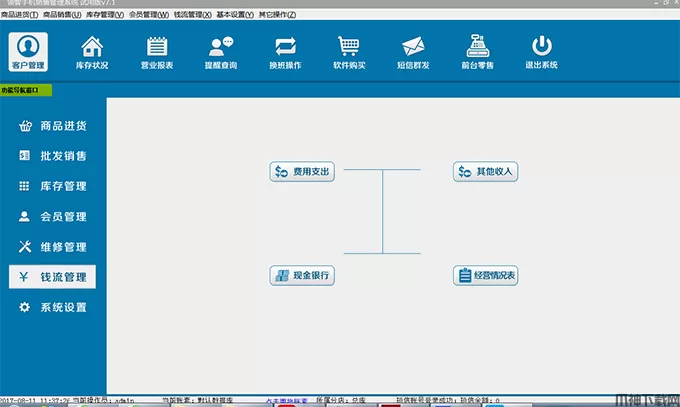Open the 会员管理(W) menu
Viewport: 680px width, 407px height.
tap(149, 15)
